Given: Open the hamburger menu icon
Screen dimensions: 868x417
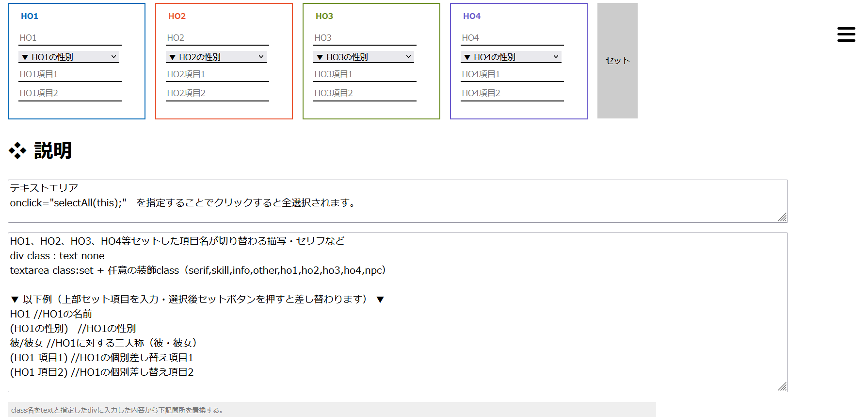Looking at the screenshot, I should coord(846,34).
